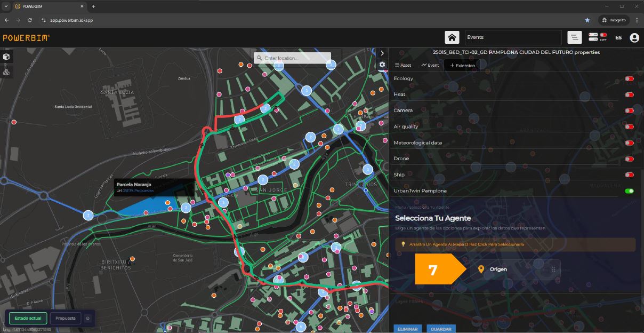The width and height of the screenshot is (644, 333).
Task: Click the ELIMINAR button
Action: click(408, 329)
